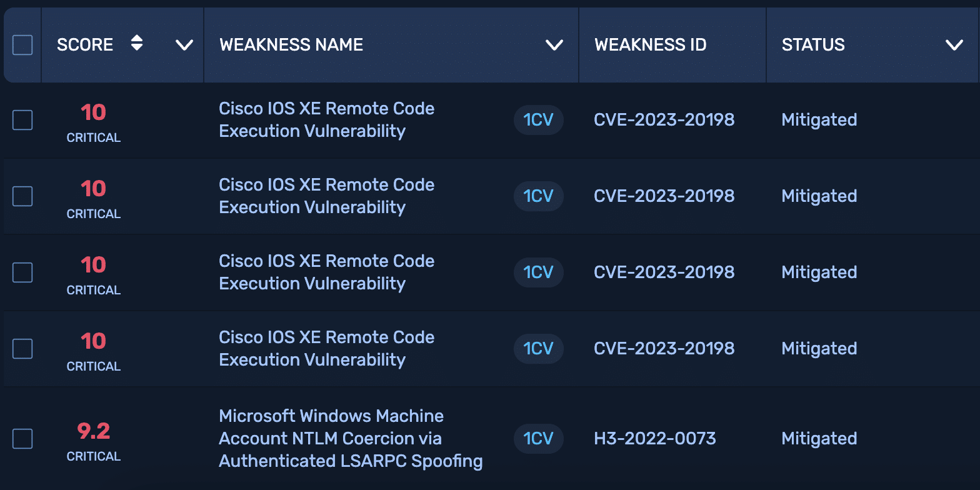Click the Weakness ID column header
The width and height of the screenshot is (980, 490).
click(x=650, y=45)
